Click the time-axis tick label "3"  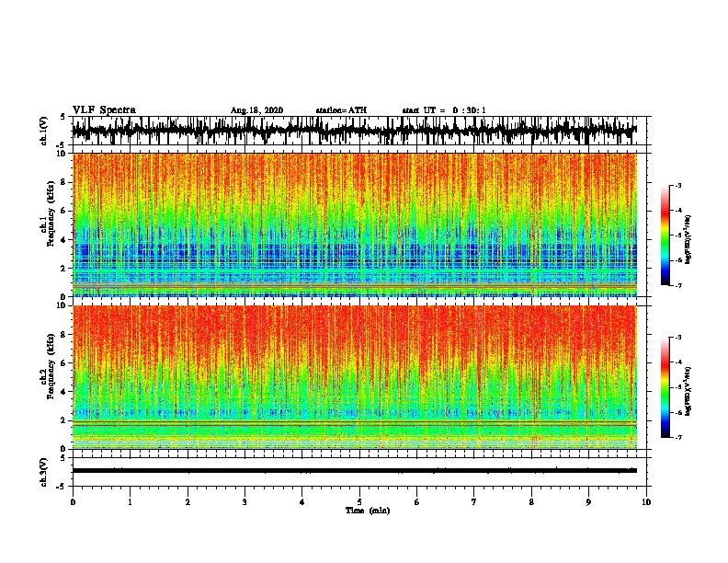[245, 502]
